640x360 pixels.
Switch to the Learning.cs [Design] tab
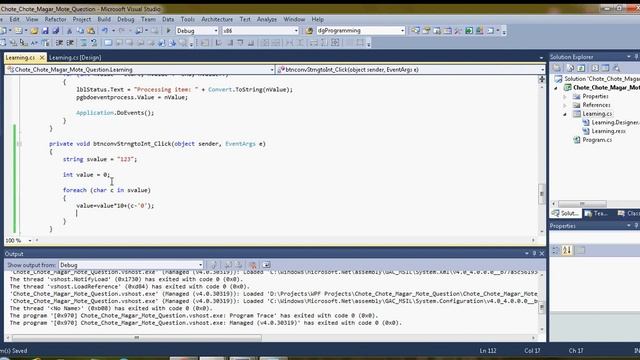(75, 58)
